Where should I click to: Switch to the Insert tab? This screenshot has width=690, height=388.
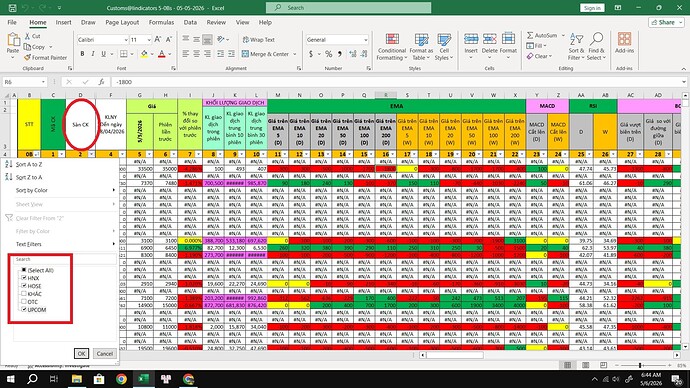63,22
